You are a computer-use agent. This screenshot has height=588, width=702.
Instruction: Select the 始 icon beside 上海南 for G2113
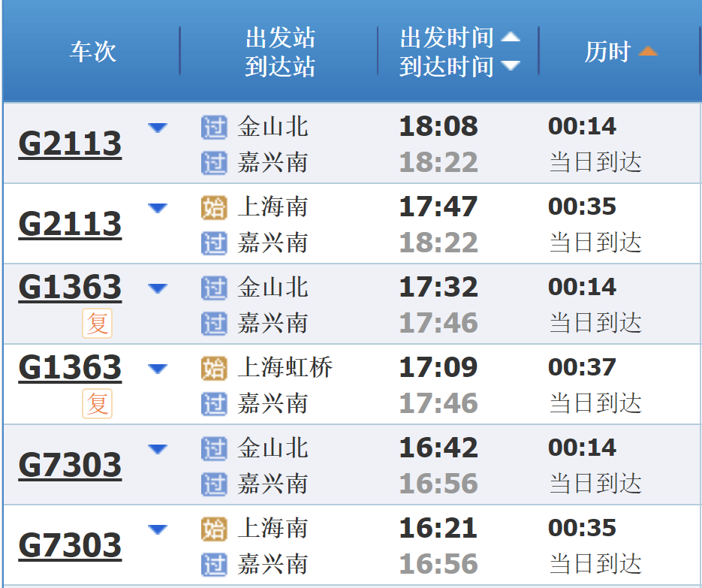tap(214, 207)
